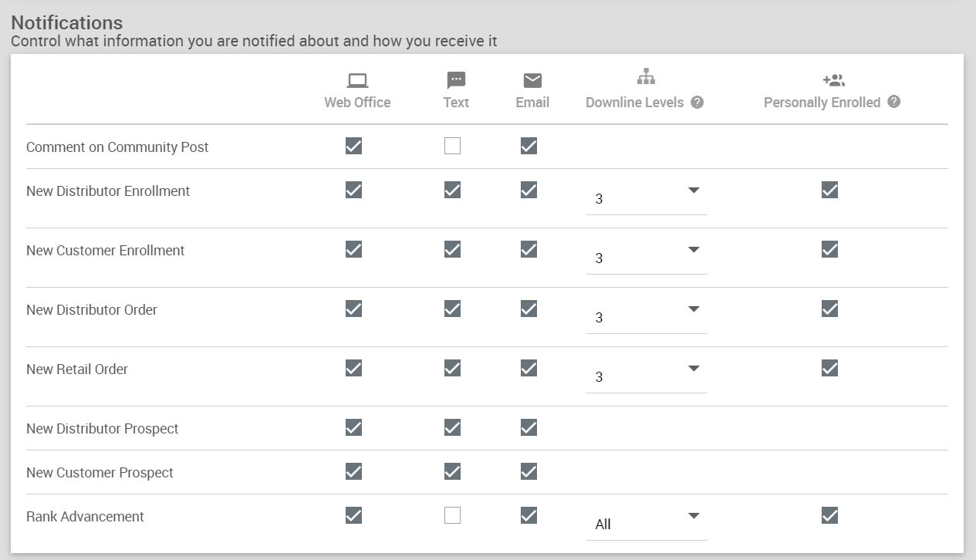Click help icon next to Downline Levels
This screenshot has width=976, height=560.
[697, 103]
